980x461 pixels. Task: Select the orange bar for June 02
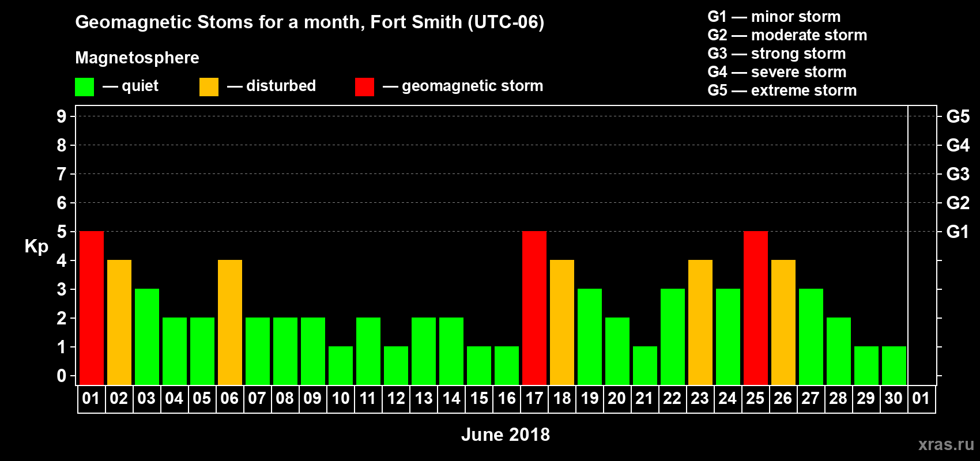(x=119, y=322)
